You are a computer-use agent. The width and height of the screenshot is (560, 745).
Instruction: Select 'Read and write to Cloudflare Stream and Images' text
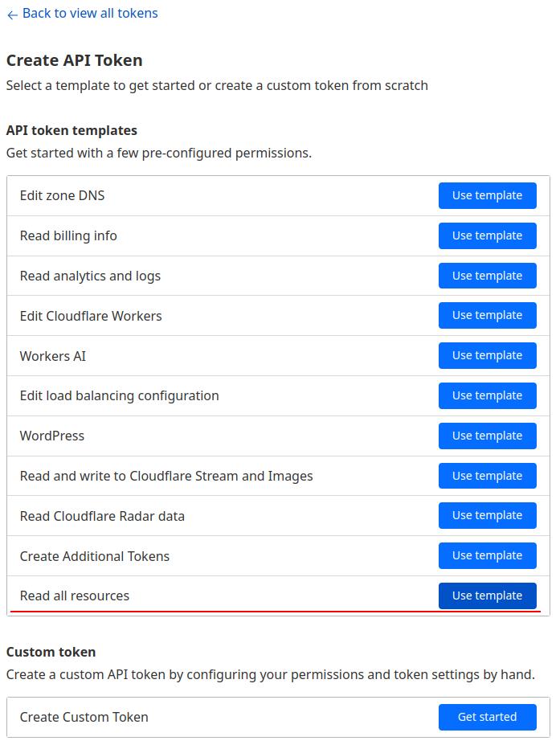(x=166, y=476)
